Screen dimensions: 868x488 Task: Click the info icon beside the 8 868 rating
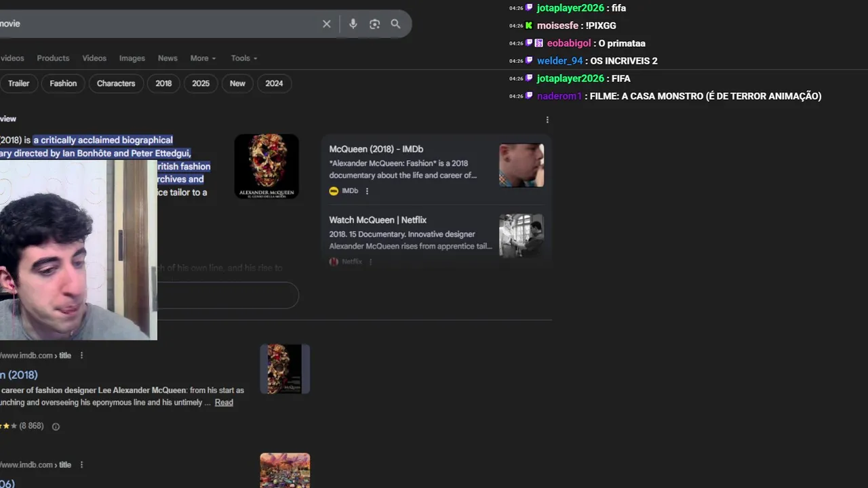click(56, 426)
